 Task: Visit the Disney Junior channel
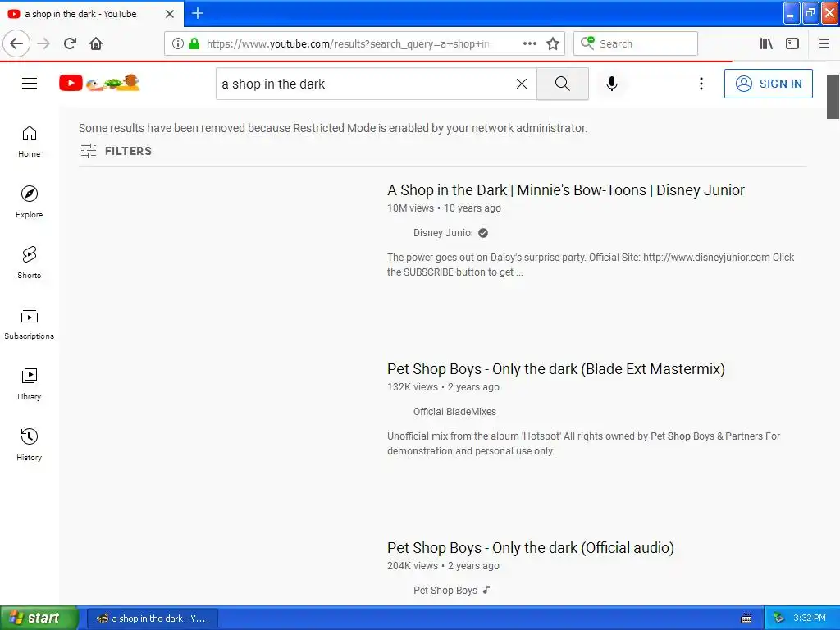coord(444,232)
